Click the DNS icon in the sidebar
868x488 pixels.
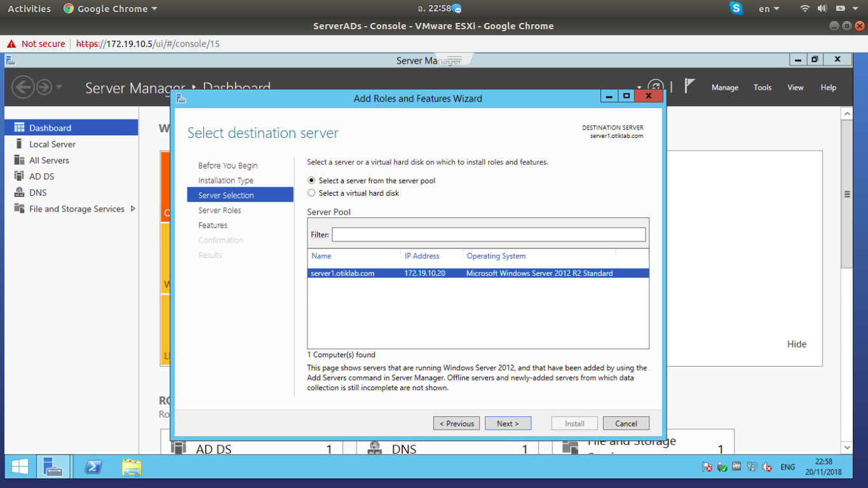[x=19, y=193]
